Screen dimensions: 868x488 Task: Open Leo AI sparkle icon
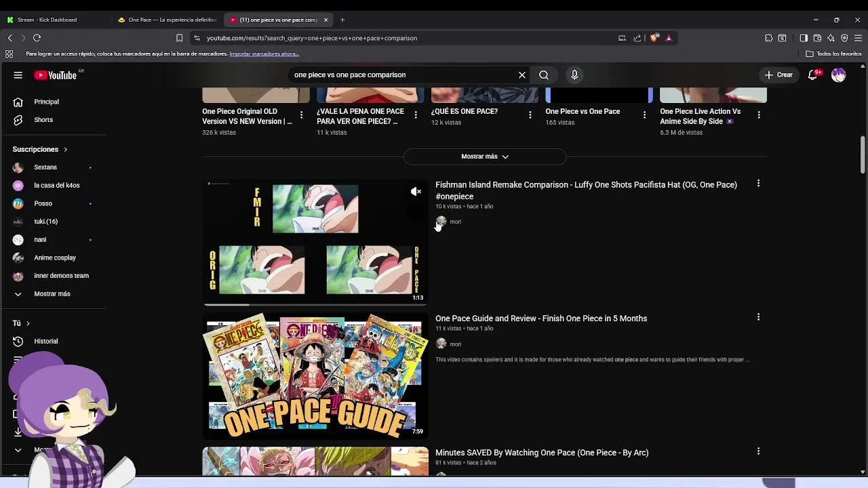(x=831, y=38)
